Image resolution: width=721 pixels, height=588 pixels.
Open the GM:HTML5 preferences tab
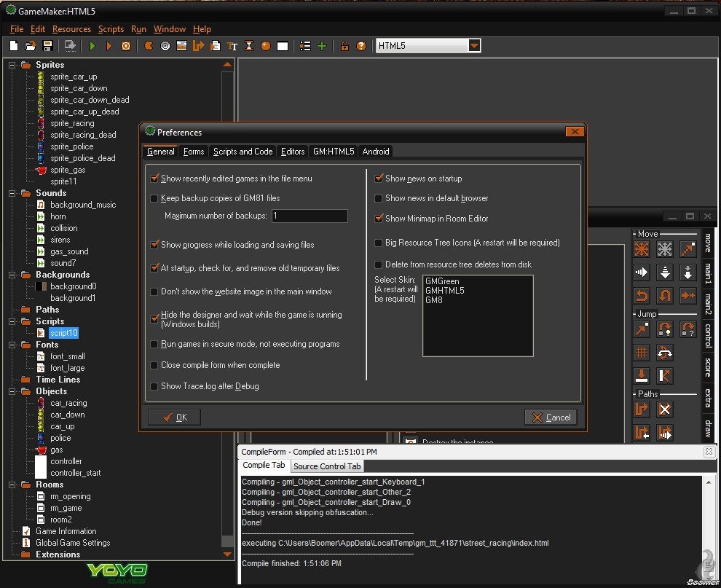pyautogui.click(x=334, y=152)
